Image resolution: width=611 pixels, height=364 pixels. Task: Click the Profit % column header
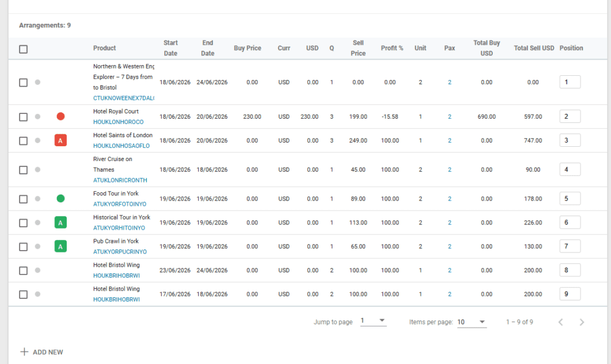point(392,48)
